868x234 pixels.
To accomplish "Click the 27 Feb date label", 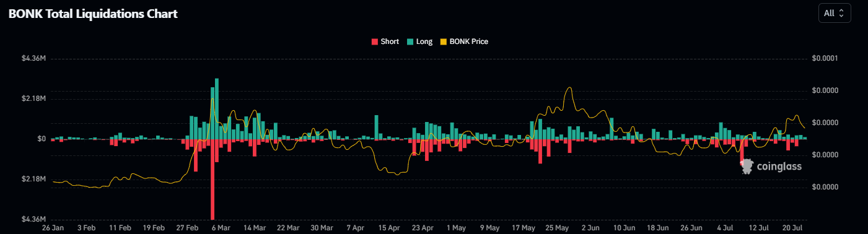I will point(186,228).
